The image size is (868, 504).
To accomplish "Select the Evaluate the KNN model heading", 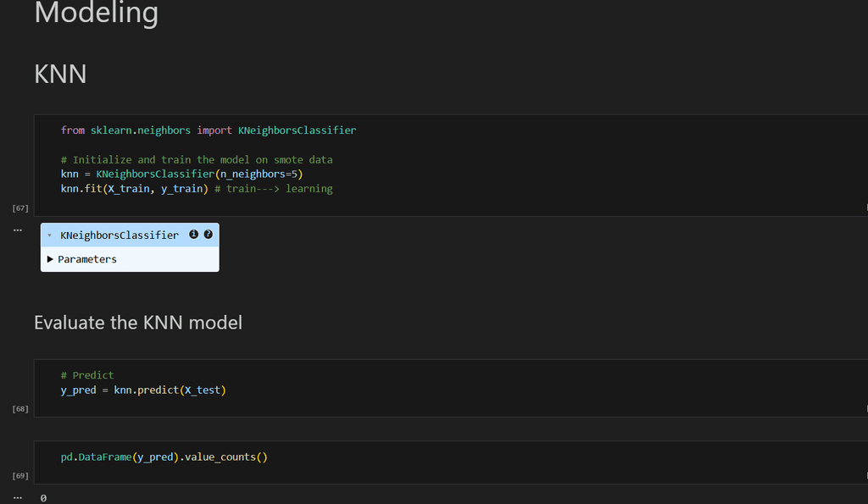I will coord(138,322).
